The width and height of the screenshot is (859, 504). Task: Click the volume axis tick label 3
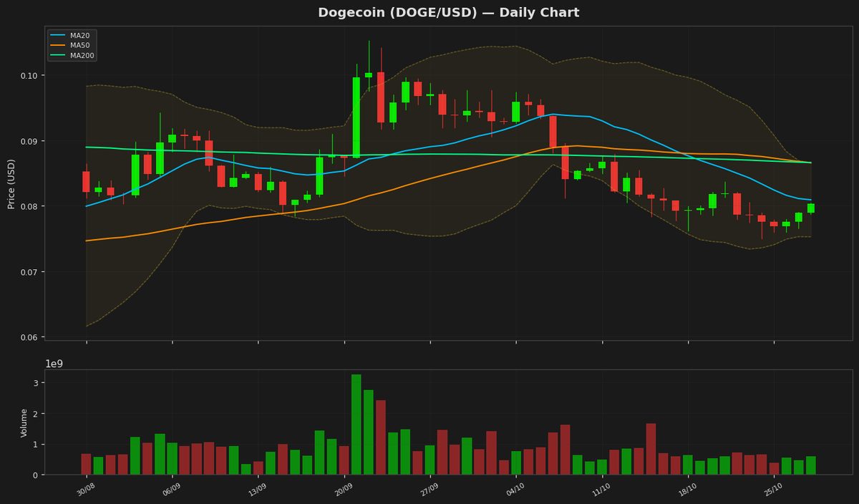[x=35, y=383]
